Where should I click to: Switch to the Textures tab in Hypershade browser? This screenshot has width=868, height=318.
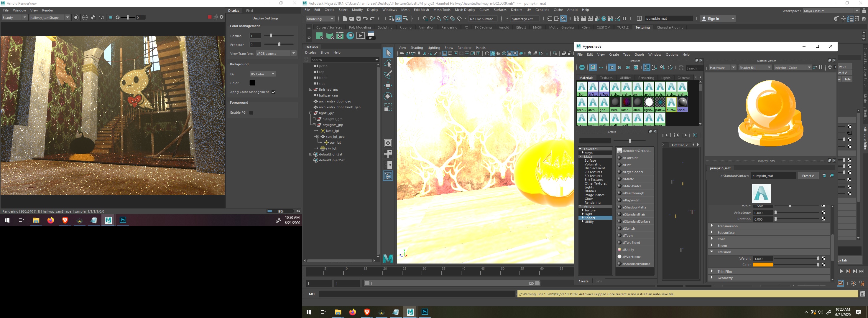point(606,78)
